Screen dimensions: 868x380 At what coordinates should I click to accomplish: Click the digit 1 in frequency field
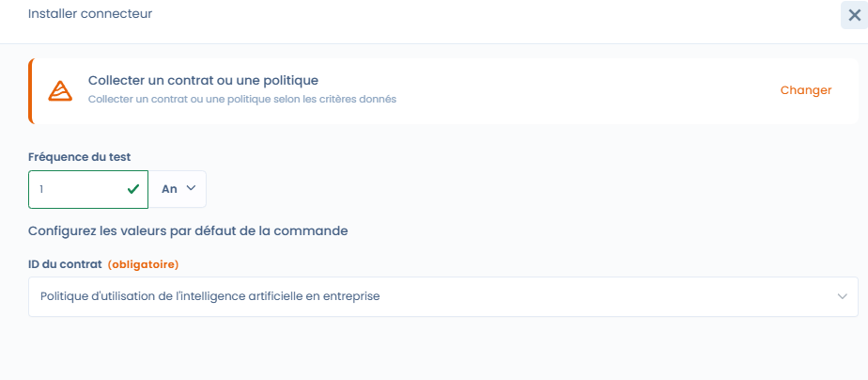click(x=41, y=189)
